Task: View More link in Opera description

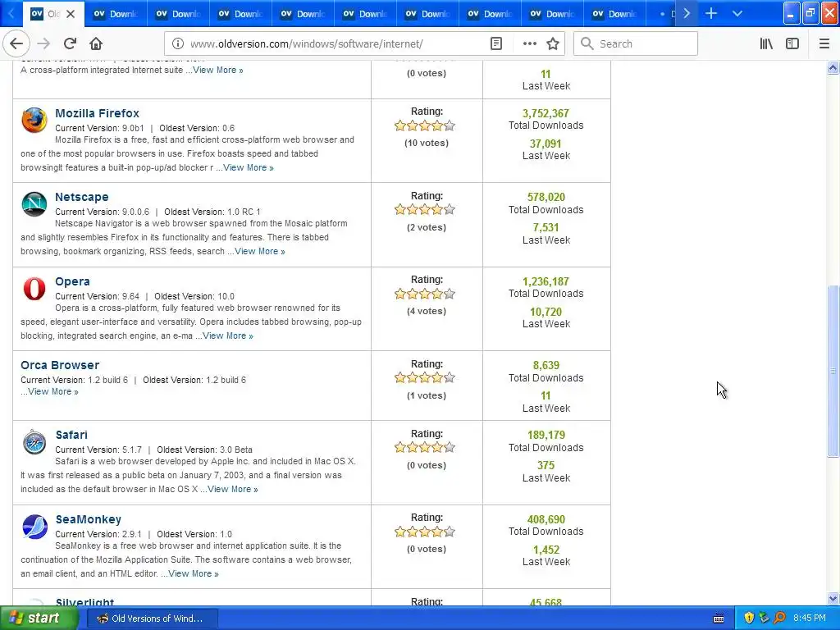Action: pos(228,336)
